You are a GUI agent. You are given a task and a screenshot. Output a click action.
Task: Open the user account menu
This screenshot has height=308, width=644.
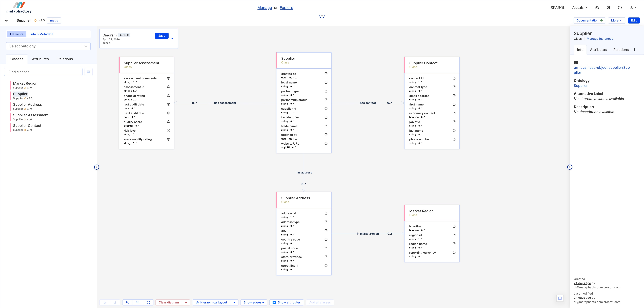pos(633,8)
